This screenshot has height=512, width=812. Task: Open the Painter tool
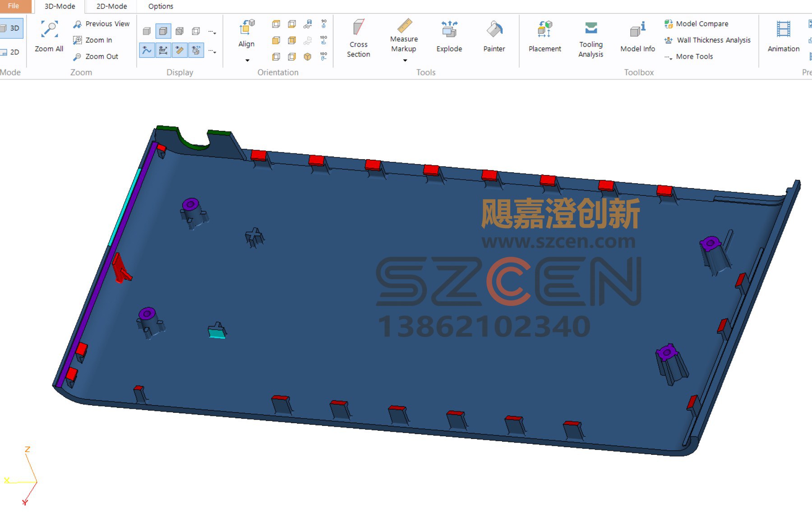(x=494, y=28)
